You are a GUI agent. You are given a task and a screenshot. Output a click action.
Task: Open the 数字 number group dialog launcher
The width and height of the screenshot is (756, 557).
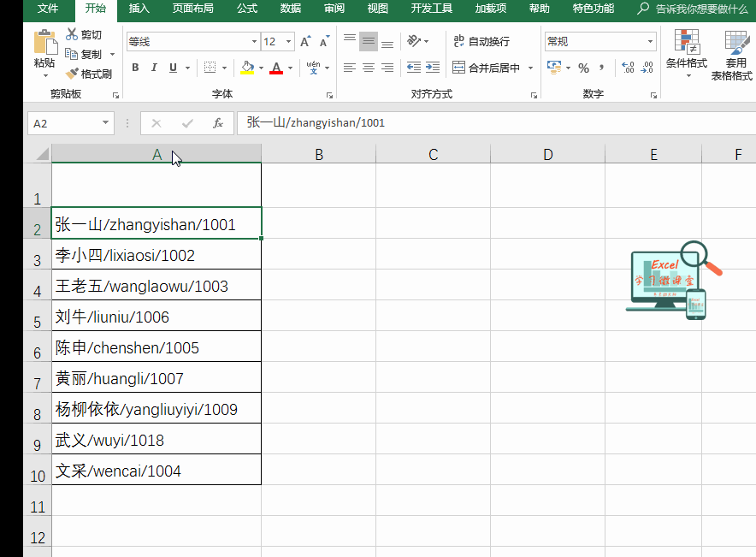[653, 96]
